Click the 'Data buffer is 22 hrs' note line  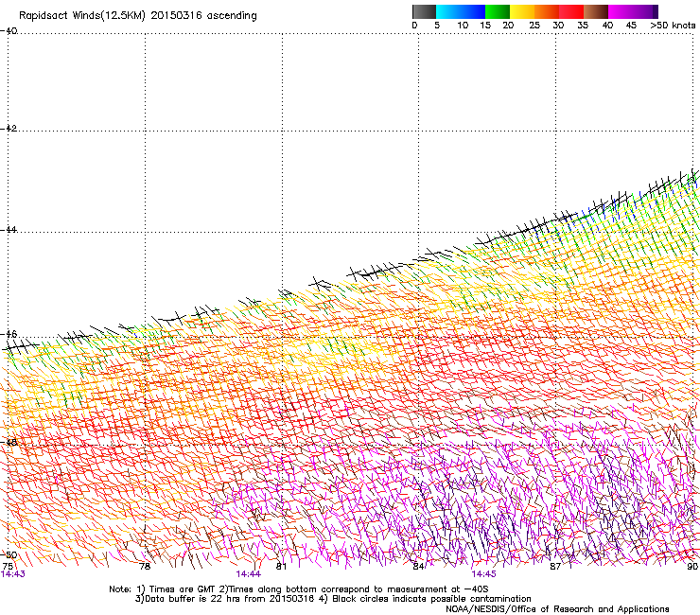[x=333, y=599]
